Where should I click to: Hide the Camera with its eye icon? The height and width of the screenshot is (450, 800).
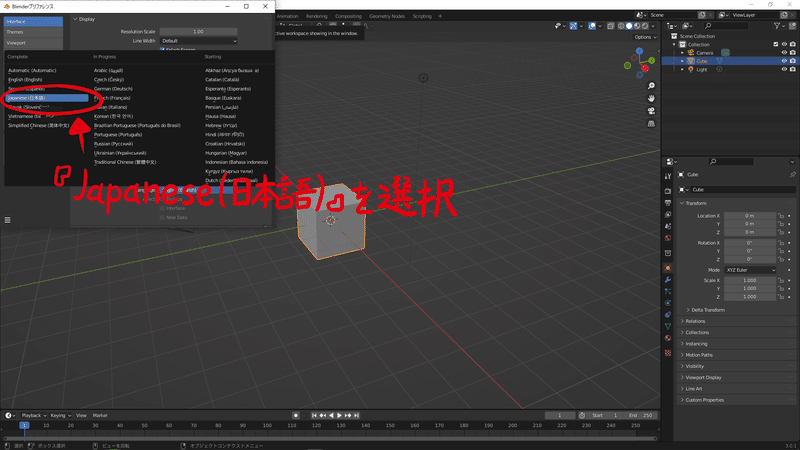[x=784, y=53]
